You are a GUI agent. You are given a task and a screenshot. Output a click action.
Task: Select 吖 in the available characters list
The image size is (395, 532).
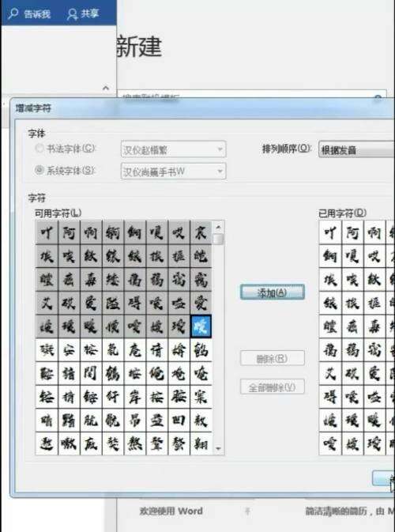[x=47, y=232]
